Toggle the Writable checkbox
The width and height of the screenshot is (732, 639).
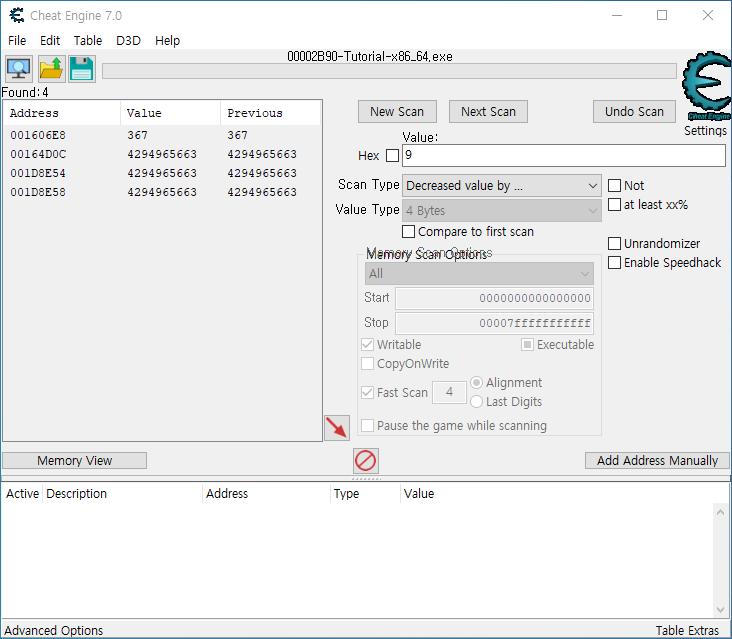point(367,344)
